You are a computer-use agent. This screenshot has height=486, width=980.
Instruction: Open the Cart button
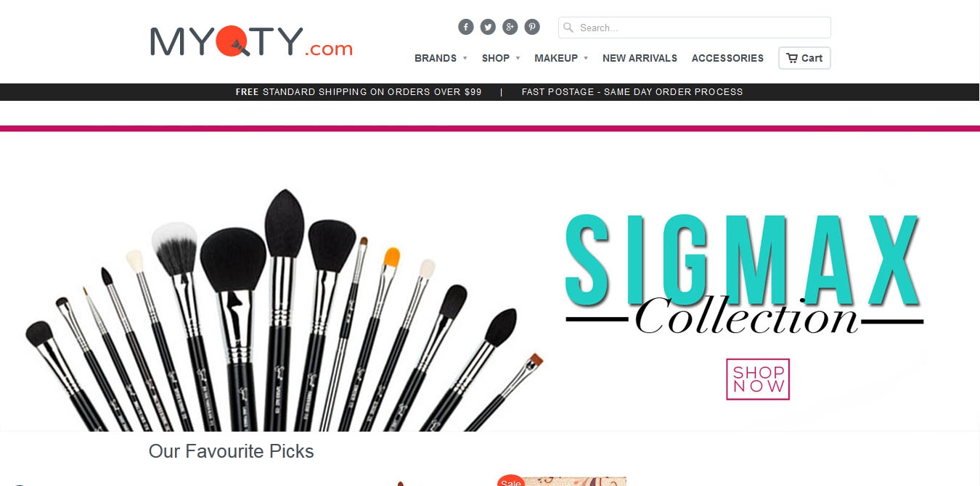[x=804, y=58]
